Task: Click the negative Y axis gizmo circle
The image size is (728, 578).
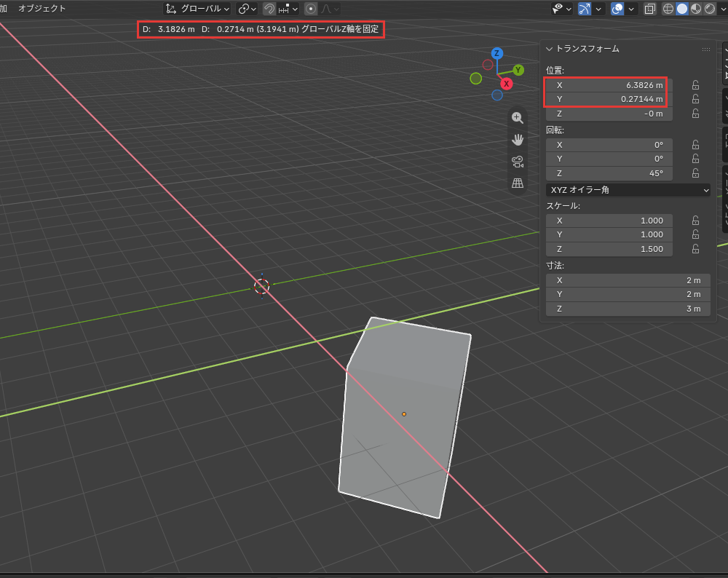Action: click(476, 79)
